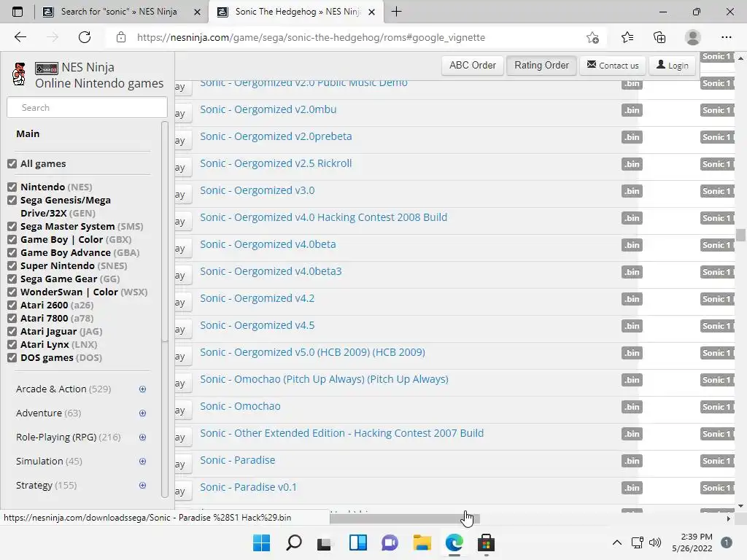Image resolution: width=747 pixels, height=560 pixels.
Task: Click the NES Ninja logo mascot
Action: pyautogui.click(x=19, y=74)
